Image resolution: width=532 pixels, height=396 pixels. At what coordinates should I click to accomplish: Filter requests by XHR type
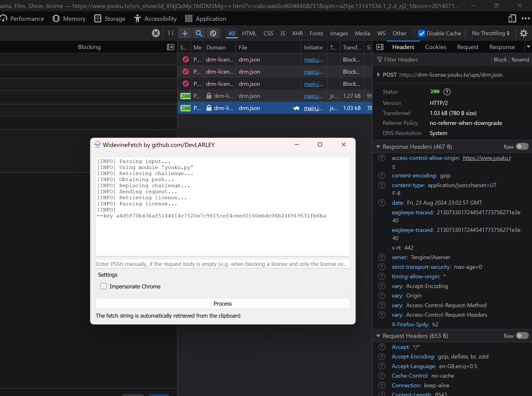click(x=297, y=33)
